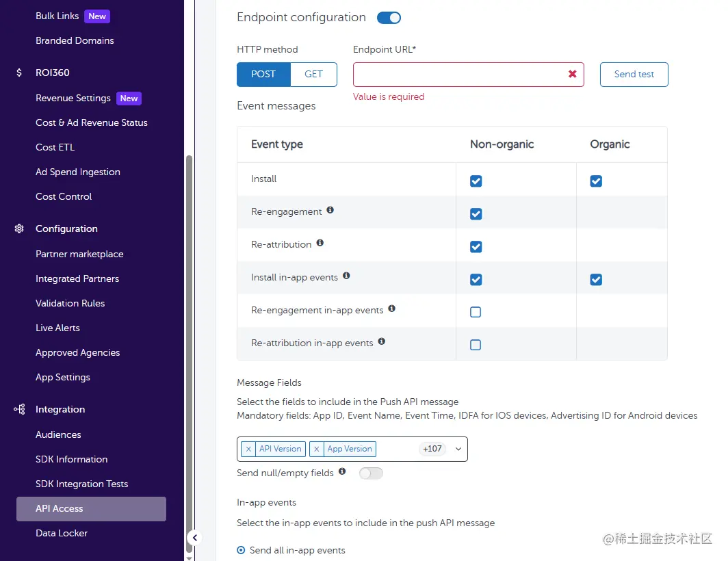This screenshot has width=728, height=561.
Task: Uncheck Install Non-organic checkbox
Action: [x=476, y=181]
